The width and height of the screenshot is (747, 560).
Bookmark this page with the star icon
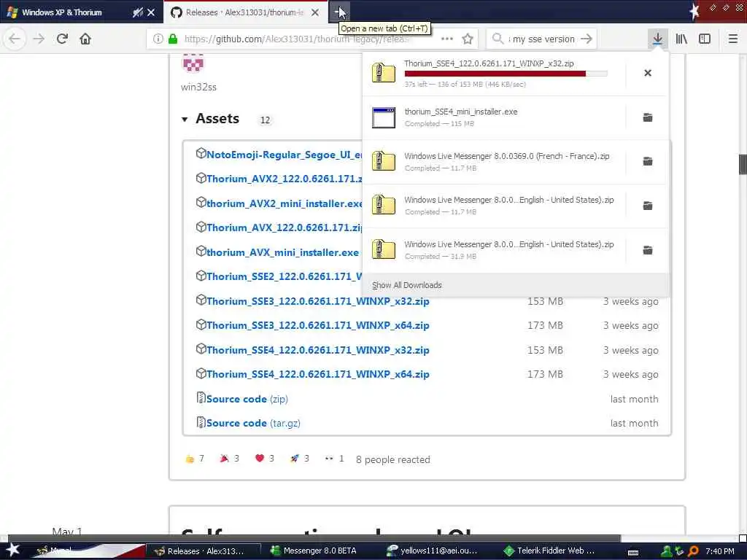(x=468, y=39)
